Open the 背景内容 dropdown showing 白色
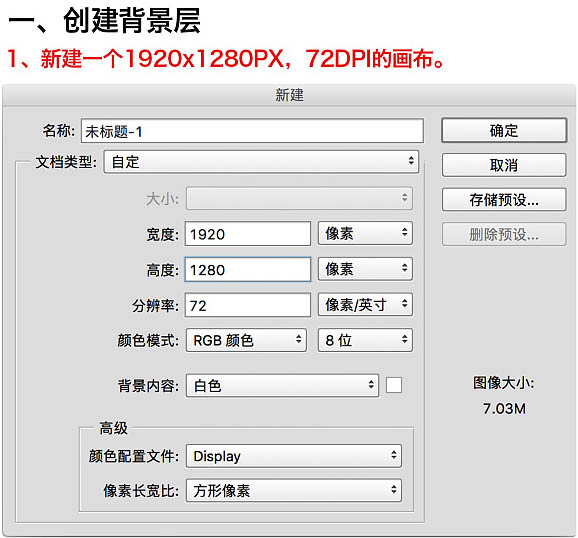578x538 pixels. click(x=282, y=385)
